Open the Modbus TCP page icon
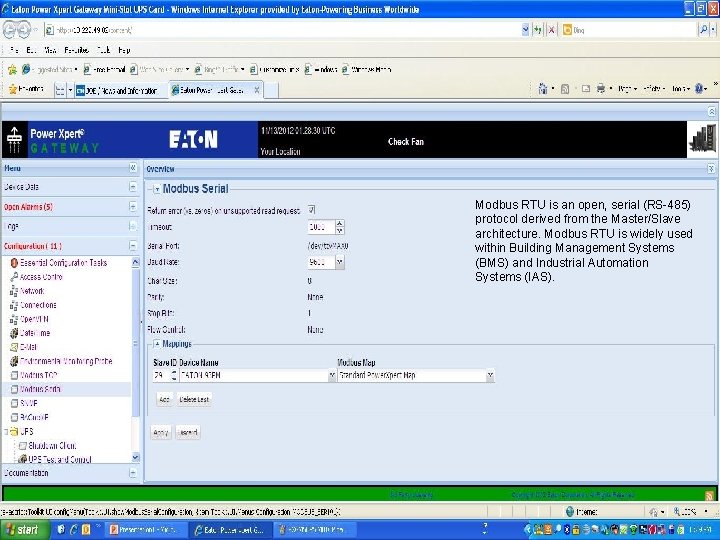 pyautogui.click(x=14, y=375)
